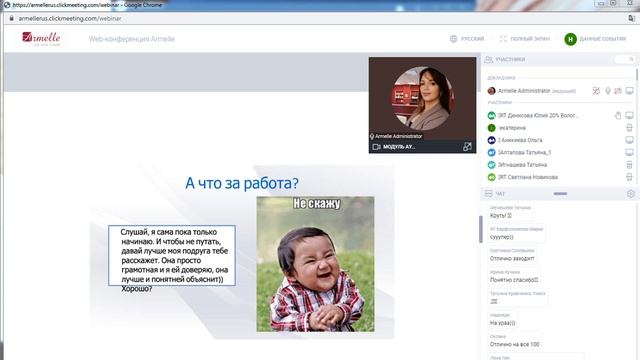Click the desktop icon beside Денисова Юлия

[x=629, y=116]
